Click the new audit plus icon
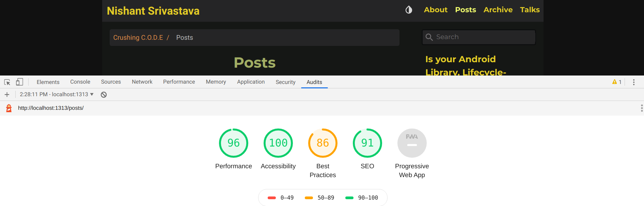The image size is (644, 206). [x=7, y=95]
